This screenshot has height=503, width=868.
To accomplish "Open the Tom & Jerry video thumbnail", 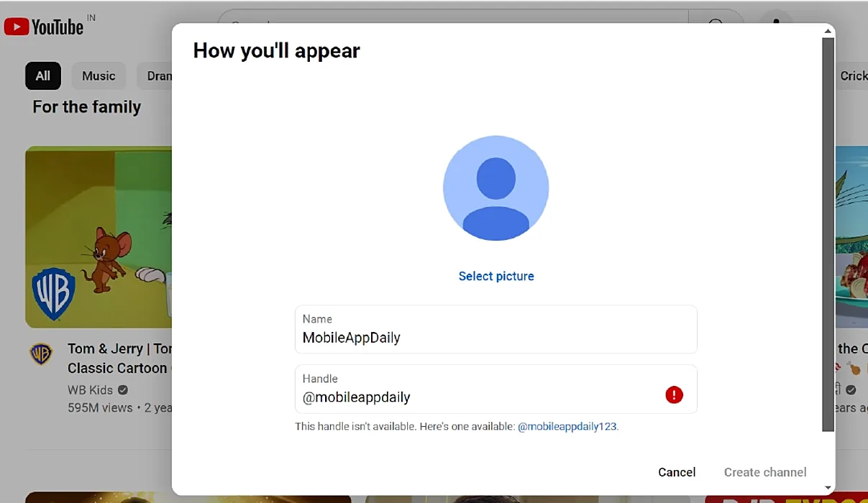I will tap(99, 237).
